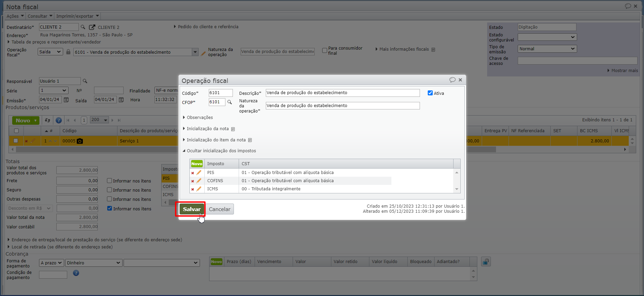Delete the COFINS tax row

click(192, 181)
